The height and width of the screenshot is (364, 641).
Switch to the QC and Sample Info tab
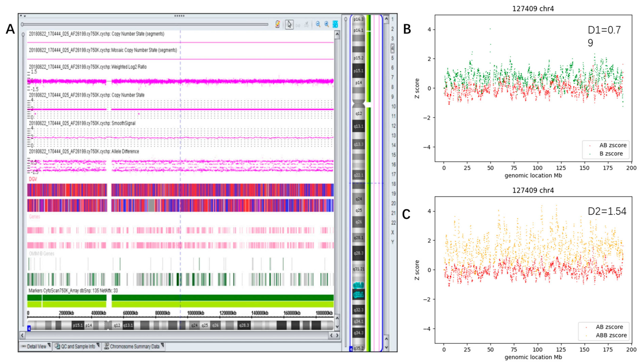point(78,346)
